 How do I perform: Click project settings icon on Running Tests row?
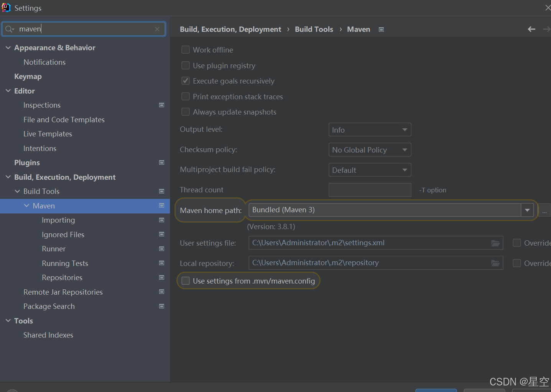coord(162,263)
